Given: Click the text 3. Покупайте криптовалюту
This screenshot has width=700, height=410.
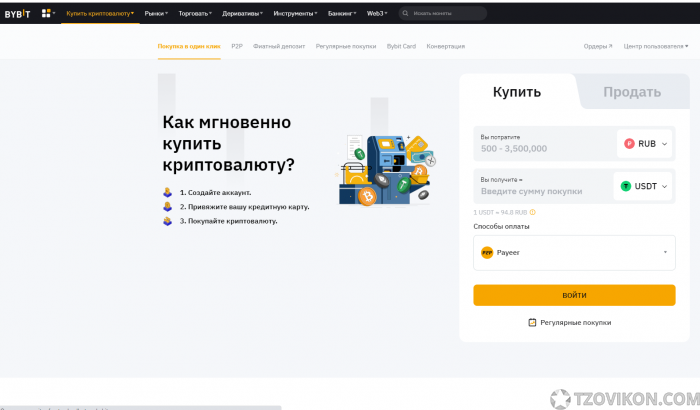Looking at the screenshot, I should (x=228, y=221).
